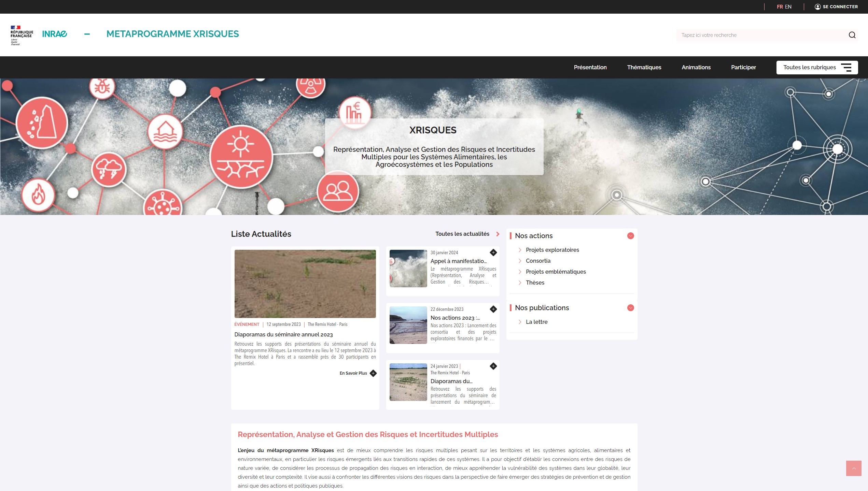
Task: Open Projets exploratoires link
Action: click(552, 250)
